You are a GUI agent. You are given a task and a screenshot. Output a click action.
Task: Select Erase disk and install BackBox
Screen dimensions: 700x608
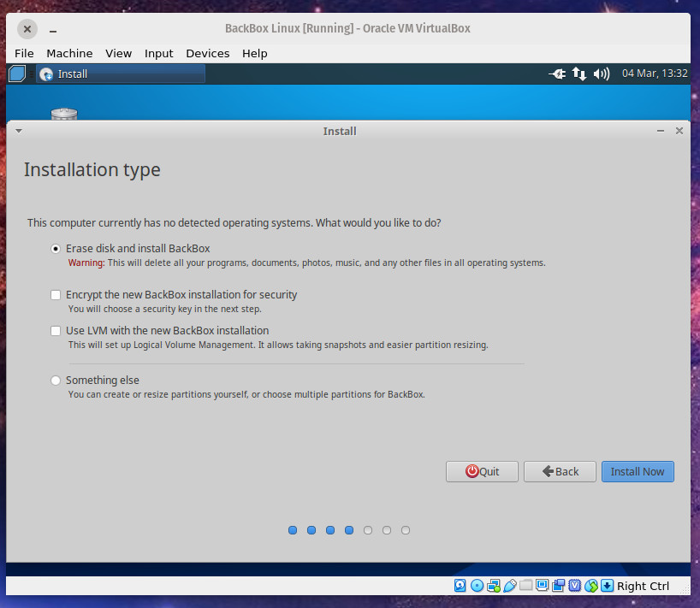point(56,249)
